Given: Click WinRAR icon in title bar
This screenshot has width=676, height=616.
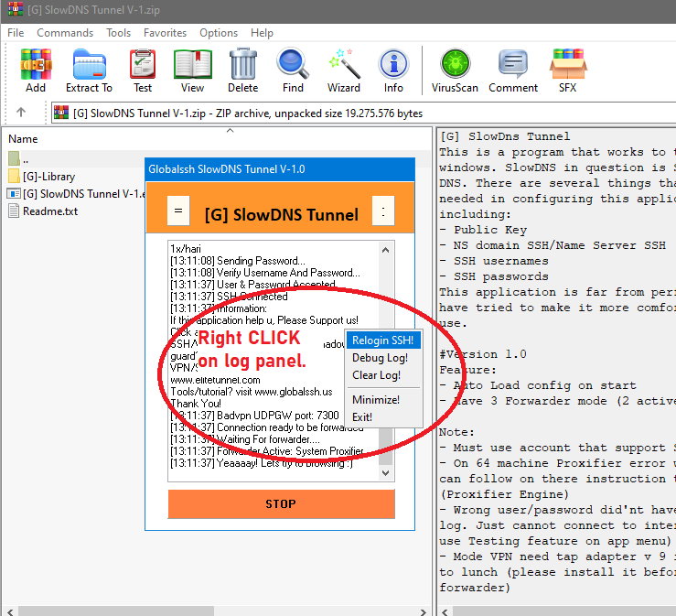Looking at the screenshot, I should (x=15, y=8).
